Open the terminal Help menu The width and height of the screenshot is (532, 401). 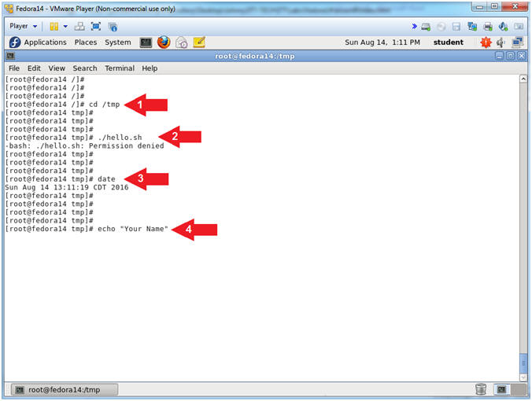click(x=150, y=68)
